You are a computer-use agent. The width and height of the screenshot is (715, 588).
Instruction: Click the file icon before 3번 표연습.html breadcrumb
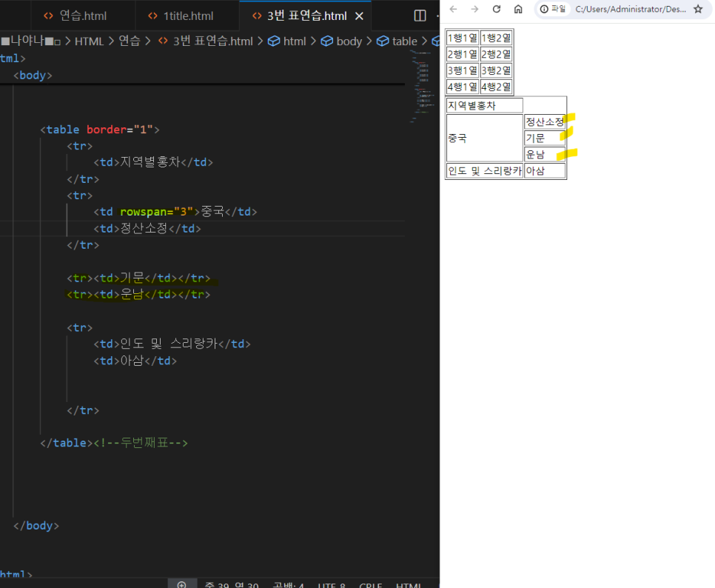tap(163, 41)
